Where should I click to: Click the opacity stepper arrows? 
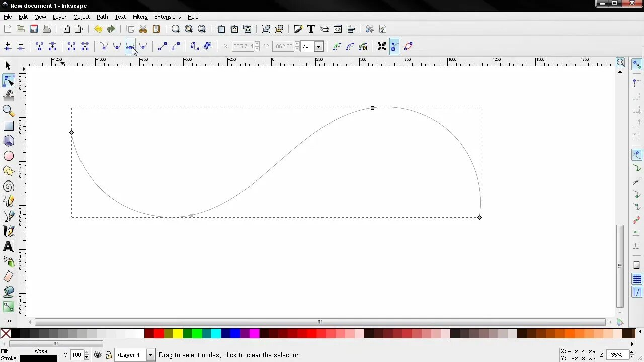(86, 355)
